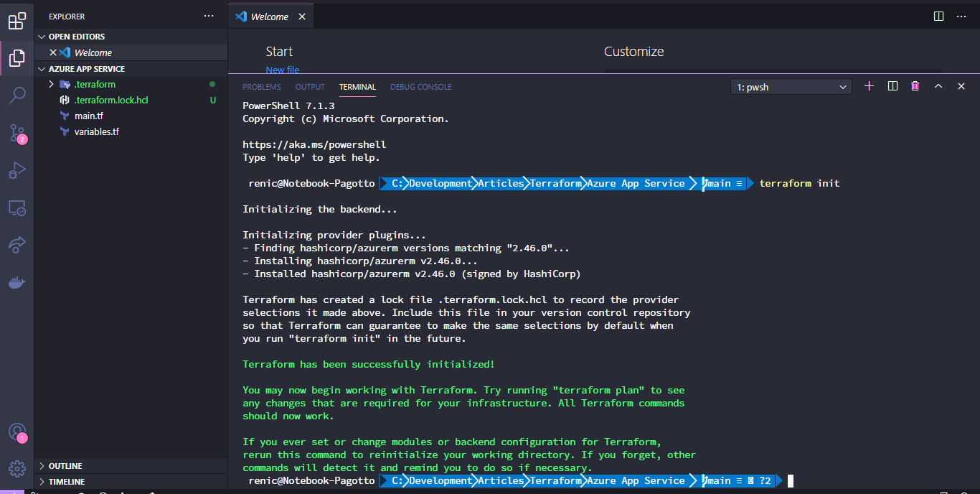This screenshot has height=494, width=980.
Task: Open the Accounts icon with badge
Action: tap(17, 432)
